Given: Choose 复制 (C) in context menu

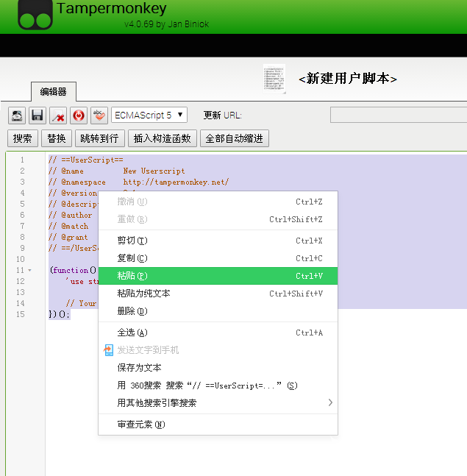Looking at the screenshot, I should 218,258.
